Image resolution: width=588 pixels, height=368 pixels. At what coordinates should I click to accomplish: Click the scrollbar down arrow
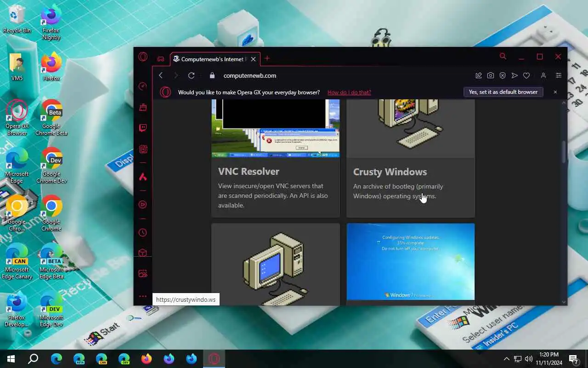pyautogui.click(x=564, y=302)
